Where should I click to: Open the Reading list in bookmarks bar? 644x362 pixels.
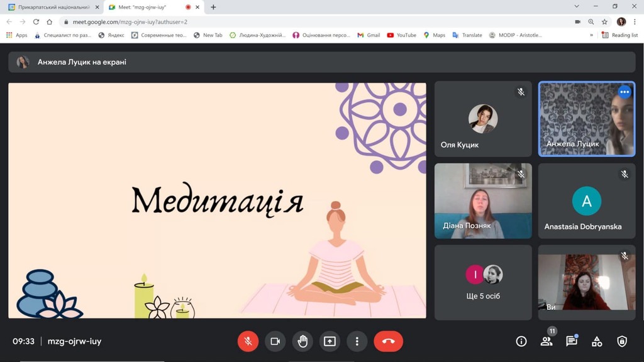tap(620, 35)
